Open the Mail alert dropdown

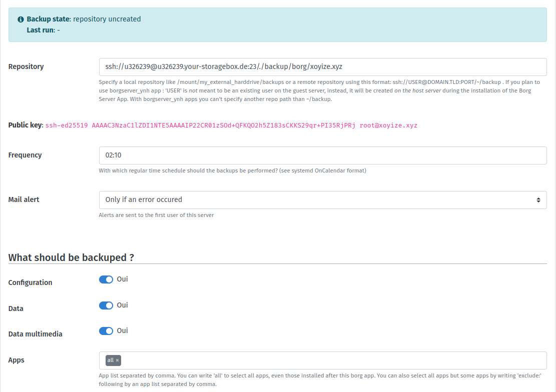click(322, 199)
